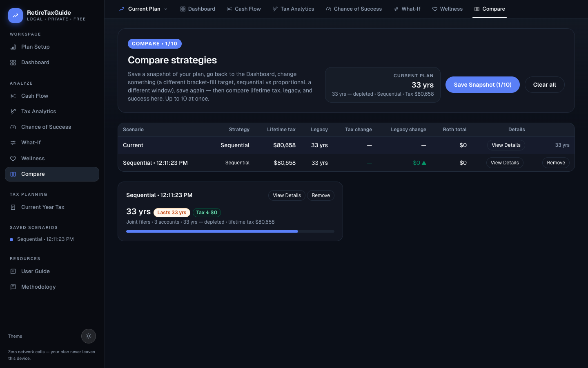
Task: Click the 'Tax ↓ $0' badge
Action: (x=207, y=213)
